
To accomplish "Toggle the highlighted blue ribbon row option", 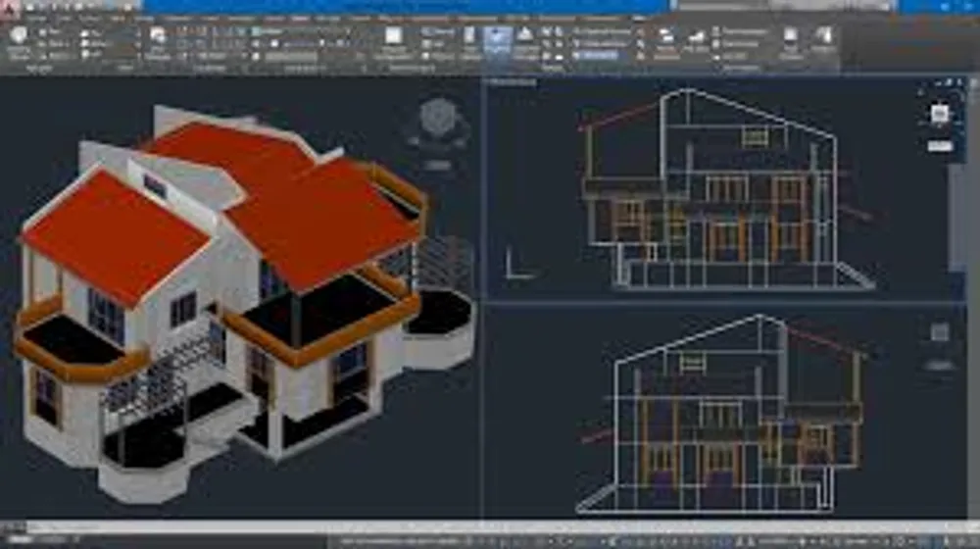I will tap(600, 56).
